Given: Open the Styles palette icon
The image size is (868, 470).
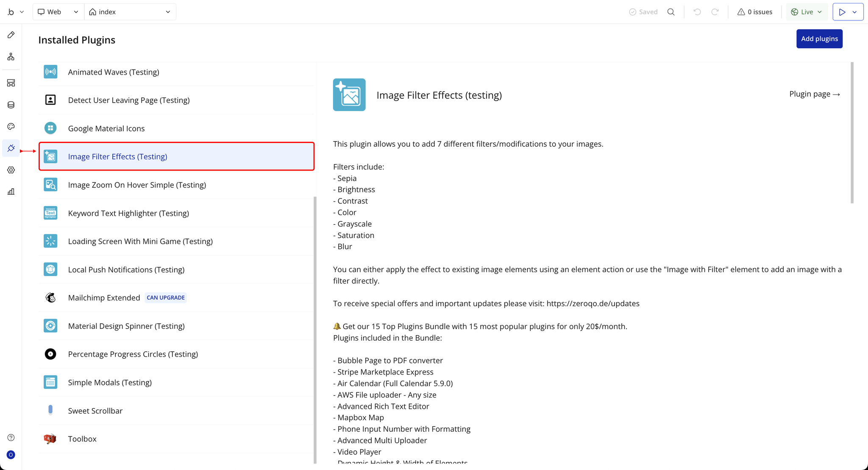Looking at the screenshot, I should click(x=11, y=126).
